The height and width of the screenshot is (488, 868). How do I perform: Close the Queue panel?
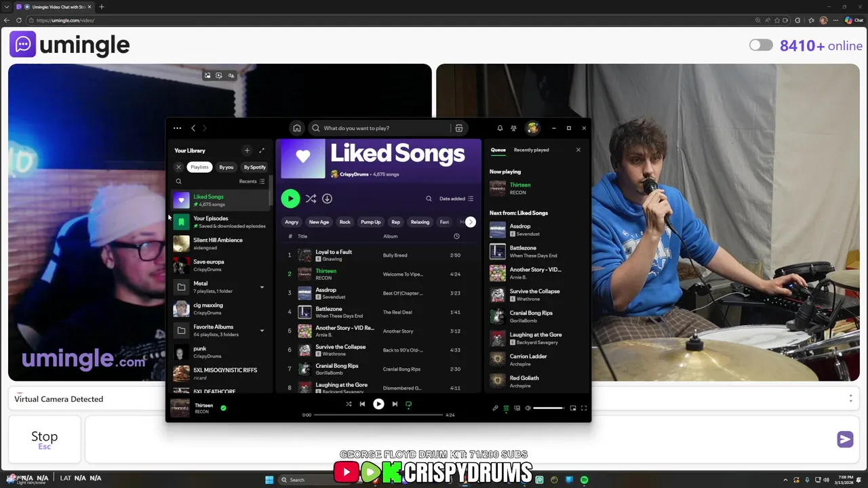(x=578, y=150)
